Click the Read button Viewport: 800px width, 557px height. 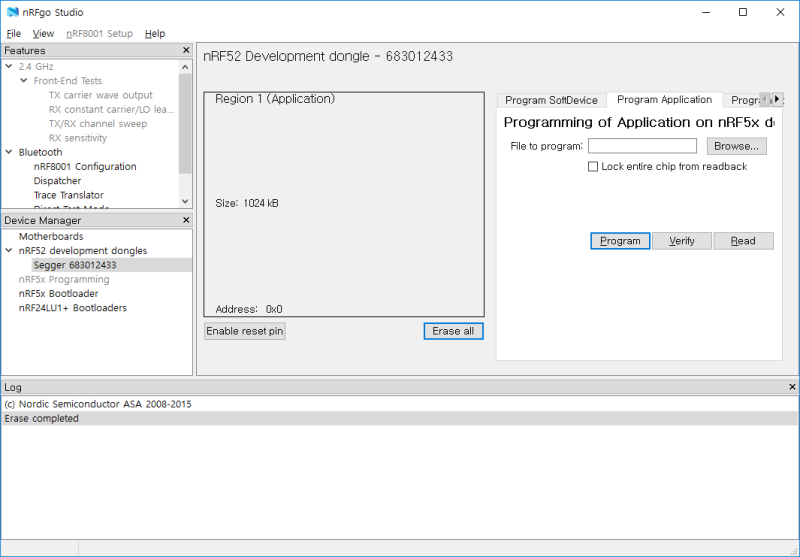pyautogui.click(x=743, y=241)
